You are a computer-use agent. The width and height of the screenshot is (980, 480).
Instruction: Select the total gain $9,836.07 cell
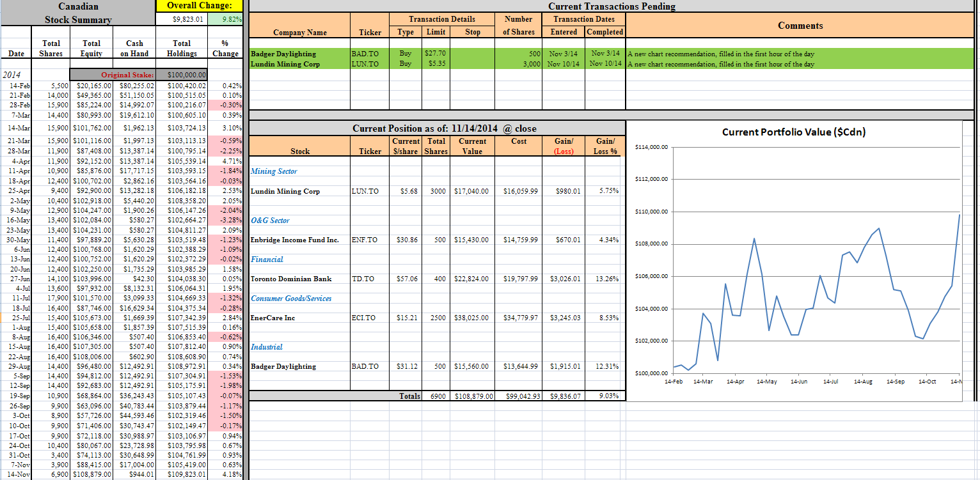click(x=565, y=396)
